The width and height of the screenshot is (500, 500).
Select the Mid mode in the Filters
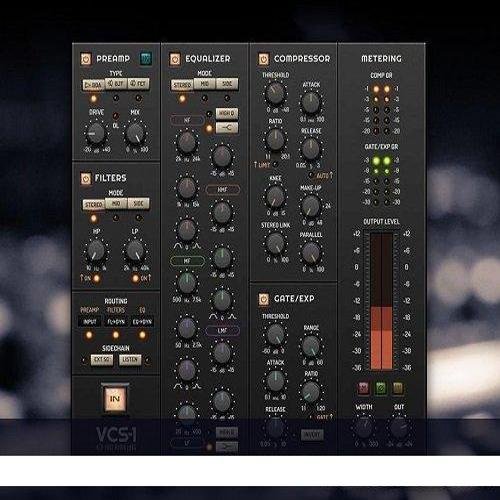tap(116, 203)
